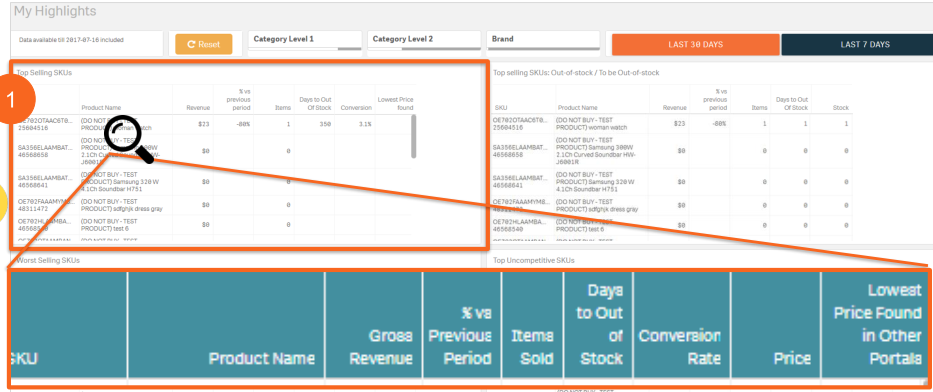Click the Out-of-stock / To be Out-of-stock title
The height and width of the screenshot is (392, 933).
(576, 73)
